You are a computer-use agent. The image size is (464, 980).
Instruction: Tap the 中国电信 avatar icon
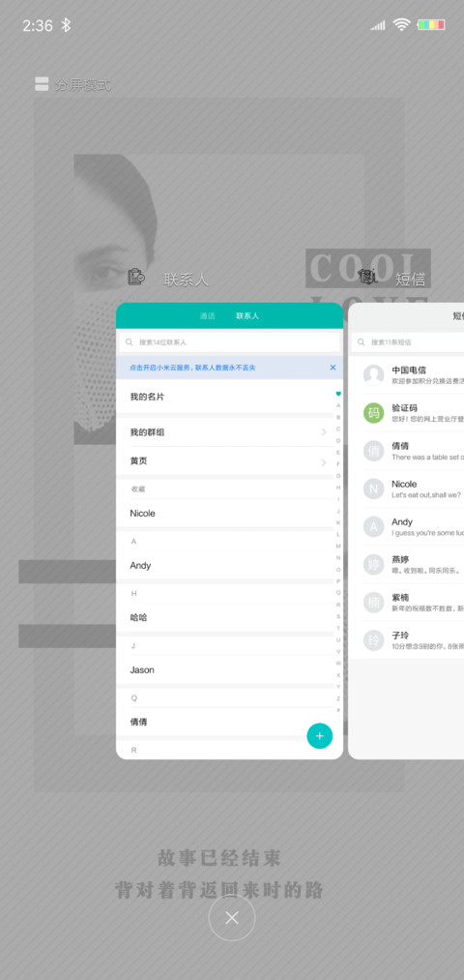tap(373, 375)
